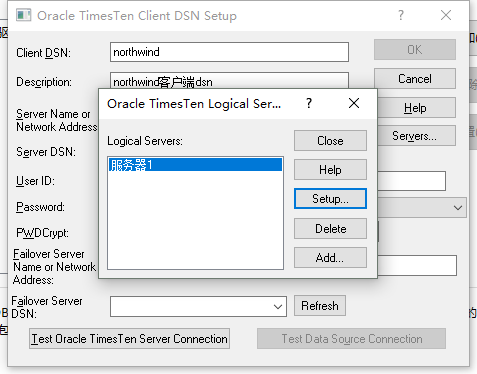
Task: Open Help in the Logical Servers dialog
Action: coord(330,170)
